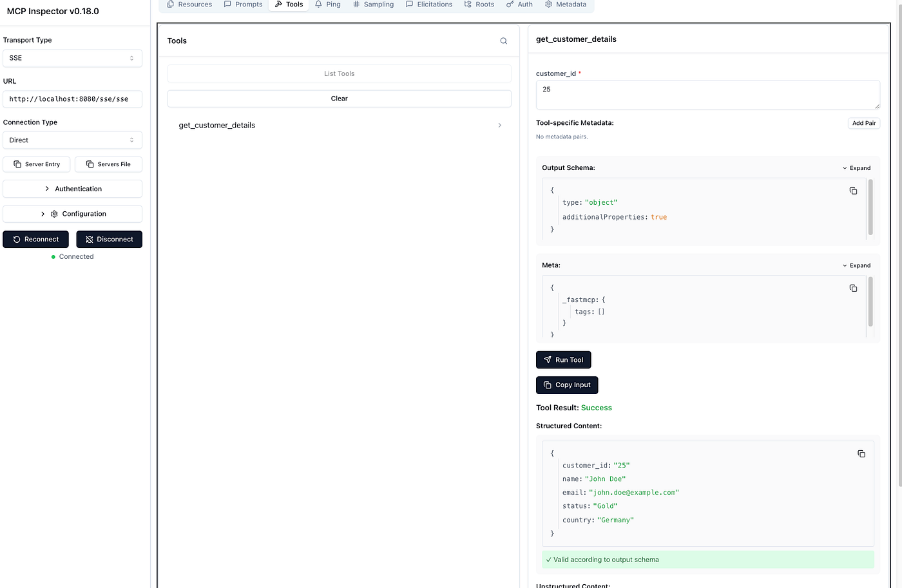Click the "No metadata pairs." text
This screenshot has height=588, width=902.
tap(562, 137)
